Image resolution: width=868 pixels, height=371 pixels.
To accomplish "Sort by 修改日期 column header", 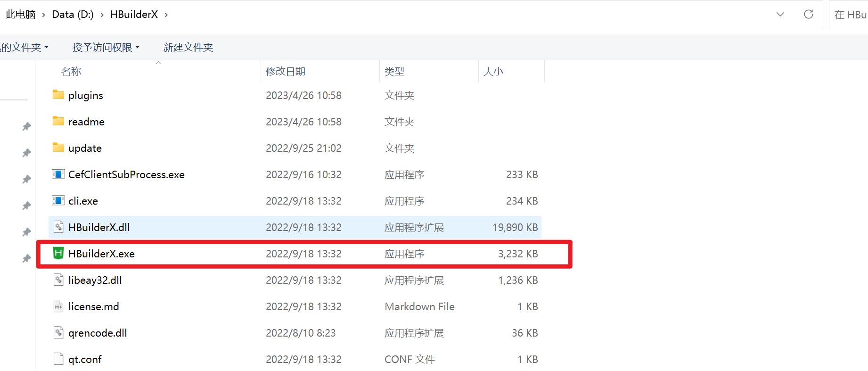I will coord(286,71).
